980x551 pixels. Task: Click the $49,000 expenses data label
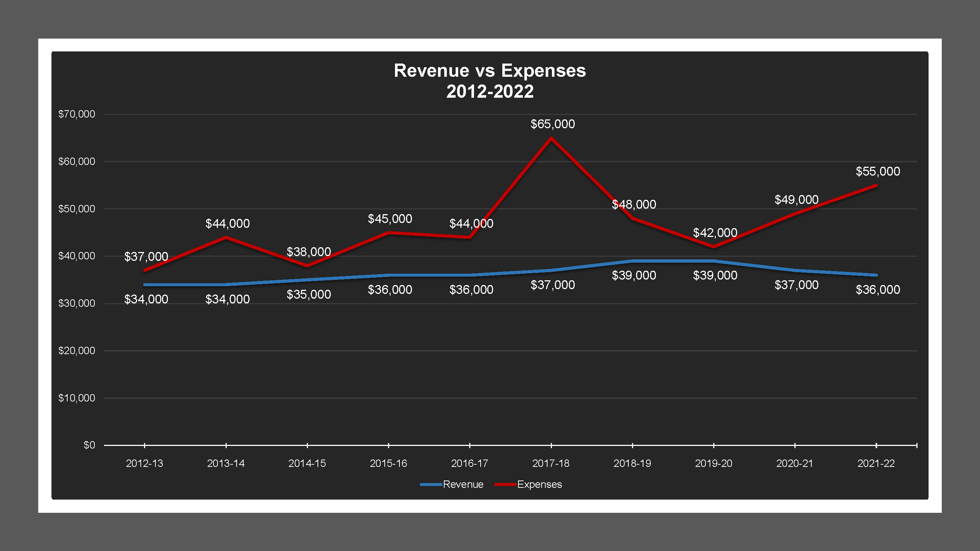pyautogui.click(x=796, y=199)
